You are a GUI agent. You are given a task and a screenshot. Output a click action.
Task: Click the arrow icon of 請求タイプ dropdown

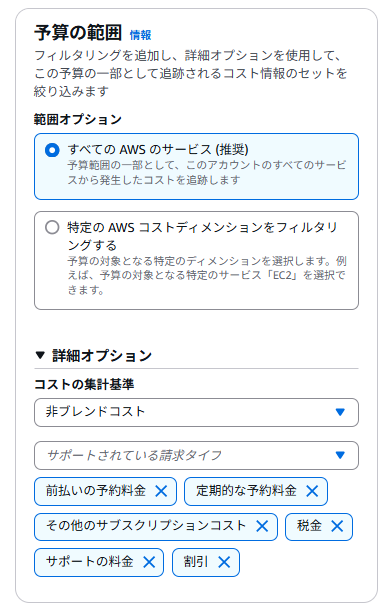[x=340, y=455]
